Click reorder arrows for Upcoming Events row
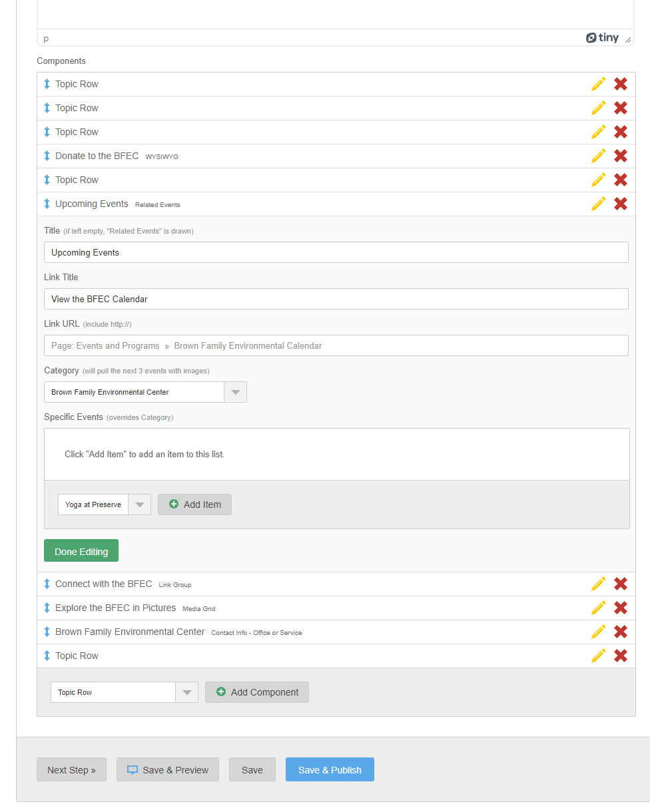 47,204
